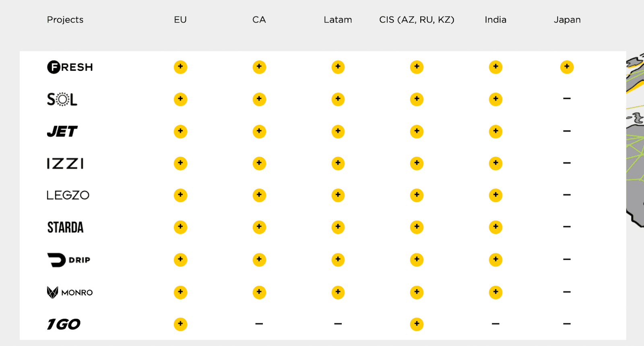This screenshot has width=644, height=346.
Task: Click the 1GO EU plus marker
Action: point(180,324)
